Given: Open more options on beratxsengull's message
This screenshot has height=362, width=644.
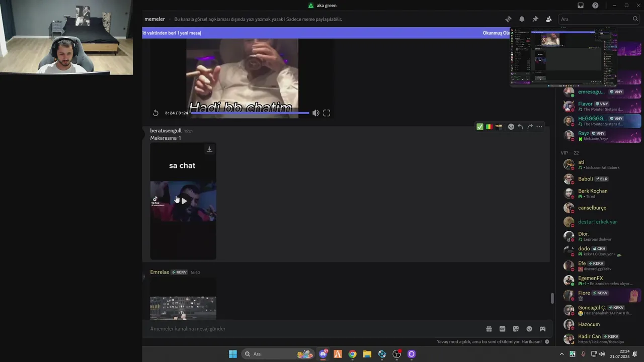Looking at the screenshot, I should click(x=539, y=127).
